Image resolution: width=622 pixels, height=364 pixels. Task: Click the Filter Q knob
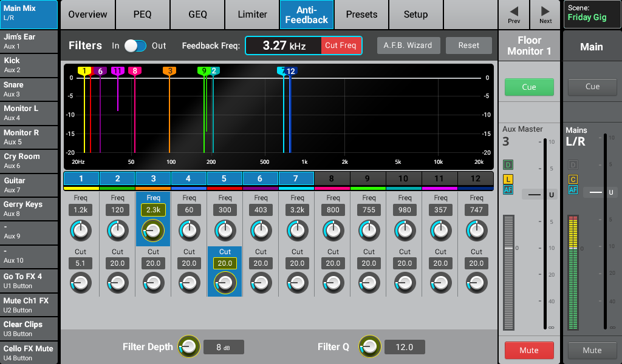pyautogui.click(x=369, y=346)
